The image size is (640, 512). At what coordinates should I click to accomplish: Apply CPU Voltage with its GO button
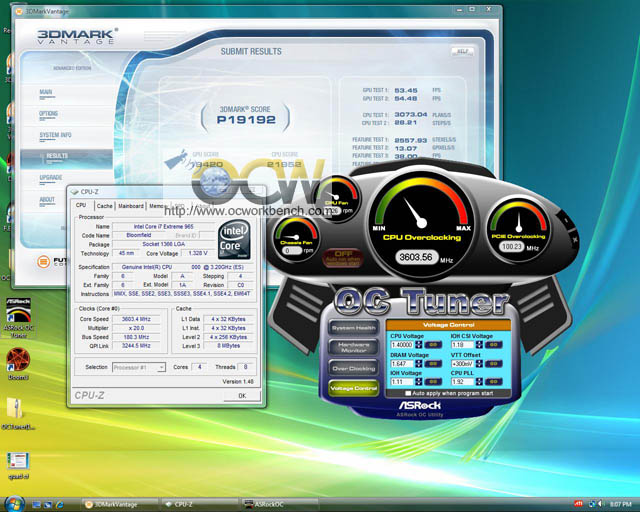click(433, 345)
